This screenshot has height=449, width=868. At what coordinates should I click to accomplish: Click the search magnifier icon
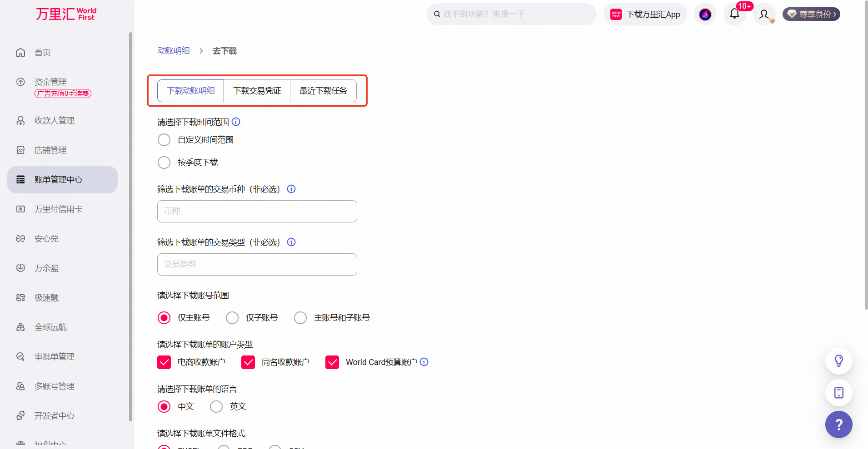pos(437,14)
